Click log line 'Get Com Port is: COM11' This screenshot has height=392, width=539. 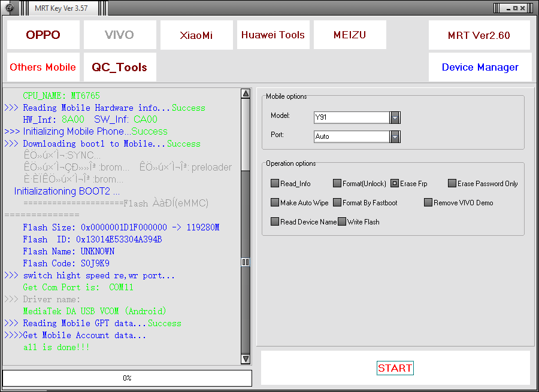coord(78,287)
